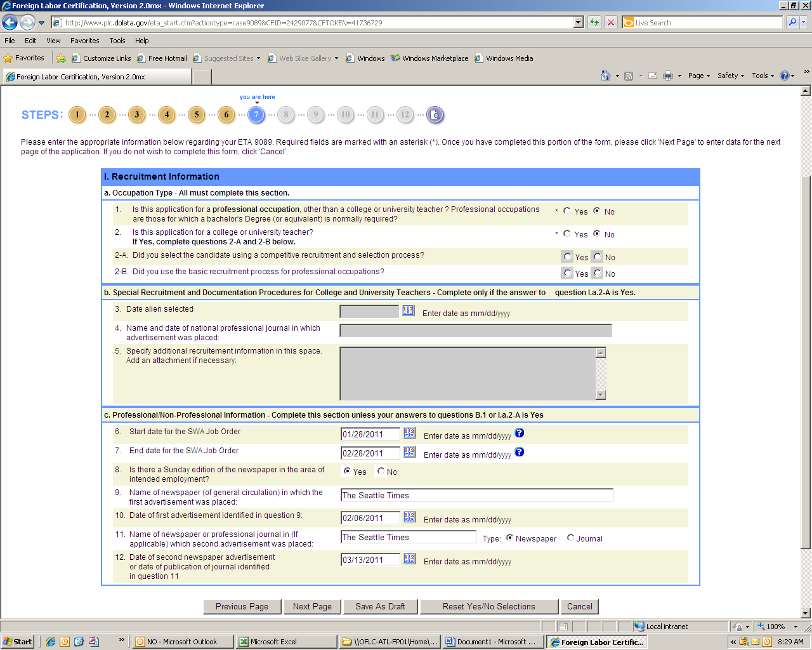This screenshot has height=650, width=812.
Task: Choose Journal as advertisement type
Action: point(570,538)
